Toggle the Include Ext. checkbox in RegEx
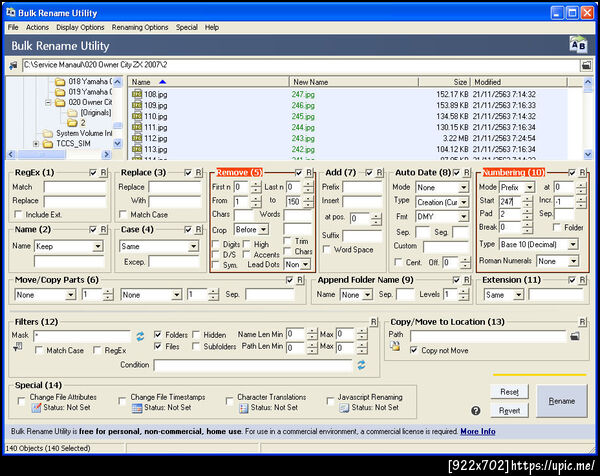This screenshot has height=476, width=600. (19, 214)
